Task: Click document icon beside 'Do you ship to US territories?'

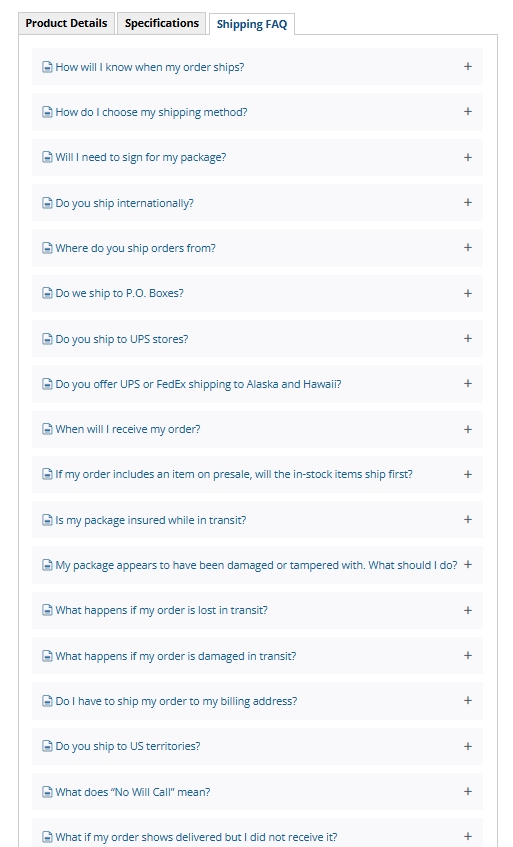Action: [x=48, y=747]
